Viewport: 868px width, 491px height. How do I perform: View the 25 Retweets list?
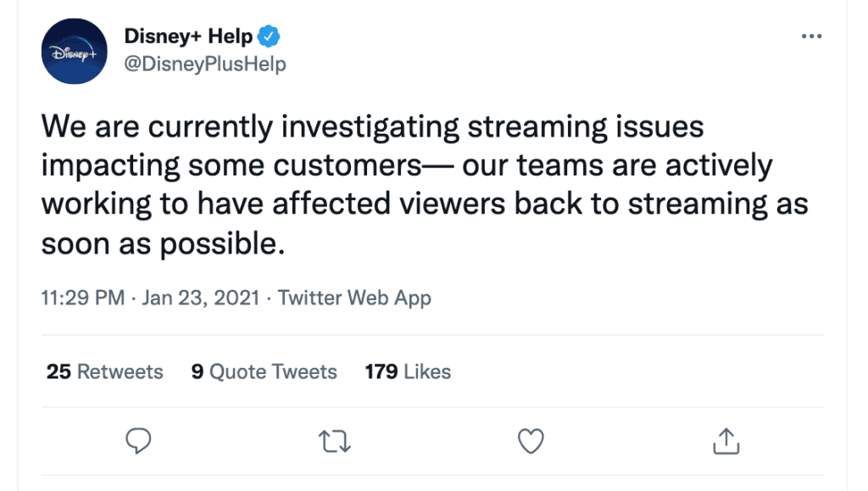click(104, 371)
